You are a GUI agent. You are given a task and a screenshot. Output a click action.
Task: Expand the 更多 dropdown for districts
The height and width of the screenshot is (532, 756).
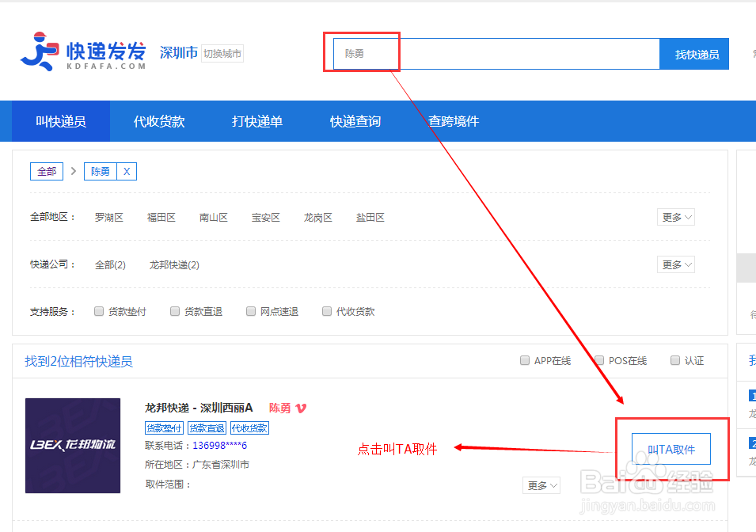675,217
